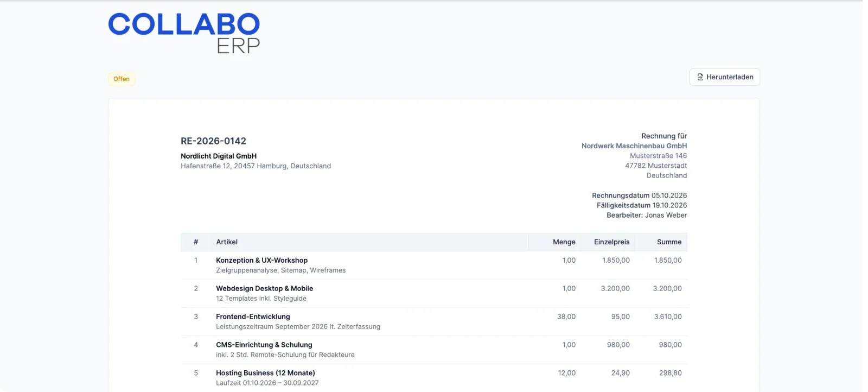Click Leistungszeitraum September 2026 description
The image size is (868, 392).
pos(298,327)
